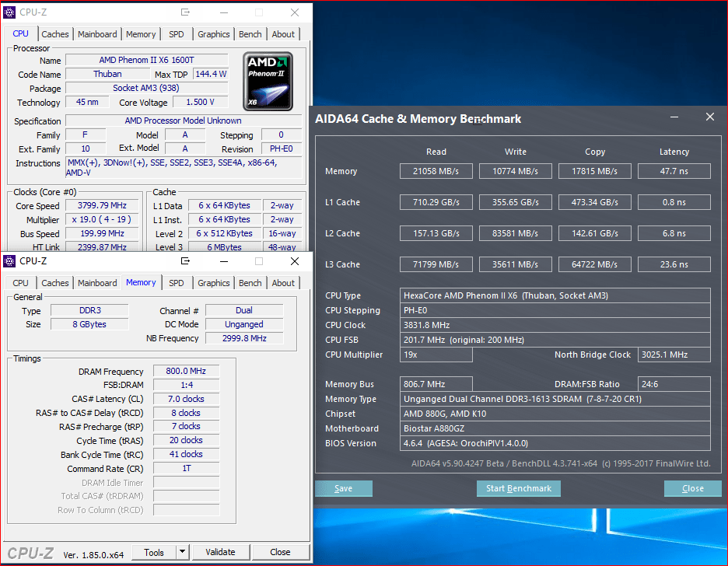Open Bench tab in lower CPU-Z window
The image size is (728, 566).
(x=250, y=283)
